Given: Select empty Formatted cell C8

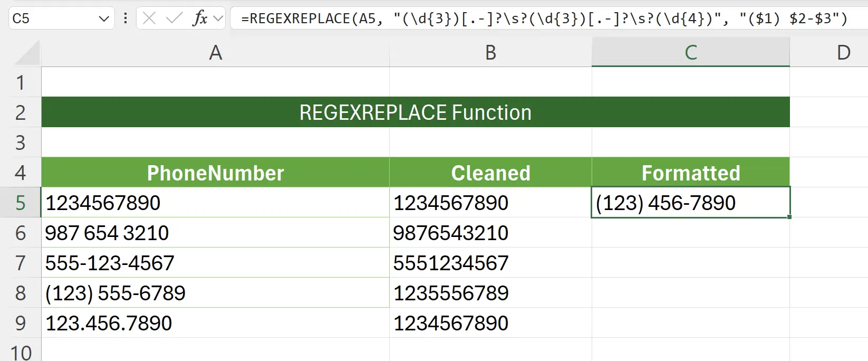Looking at the screenshot, I should tap(691, 293).
